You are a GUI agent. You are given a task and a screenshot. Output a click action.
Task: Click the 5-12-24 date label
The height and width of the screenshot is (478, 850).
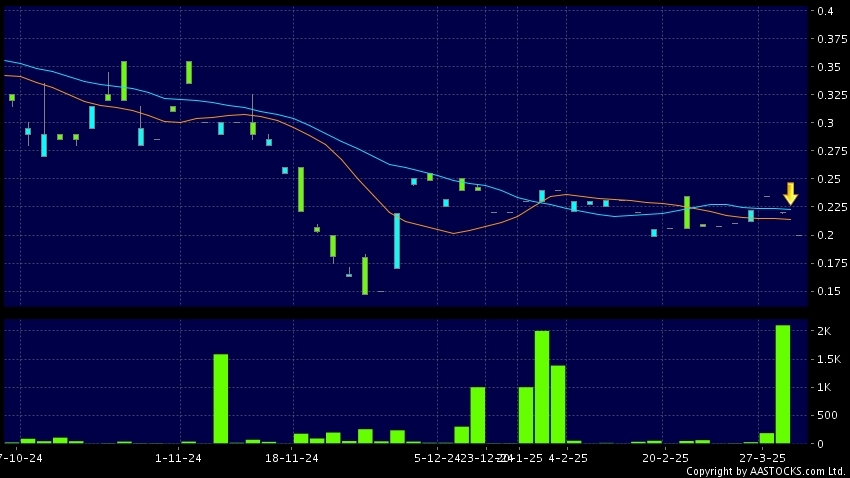click(437, 458)
